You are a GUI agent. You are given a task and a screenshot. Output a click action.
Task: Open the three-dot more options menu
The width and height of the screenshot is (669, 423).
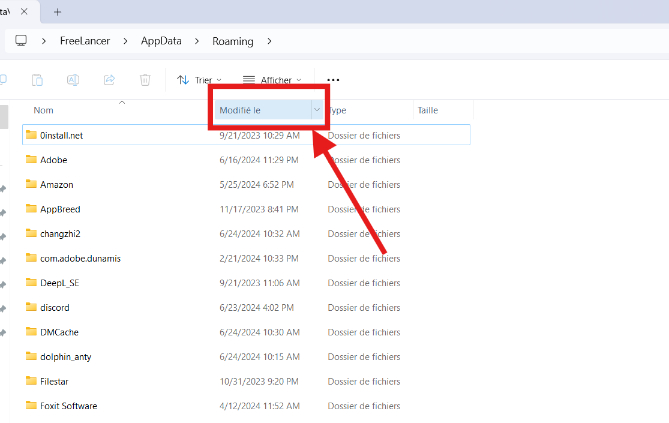pyautogui.click(x=333, y=80)
